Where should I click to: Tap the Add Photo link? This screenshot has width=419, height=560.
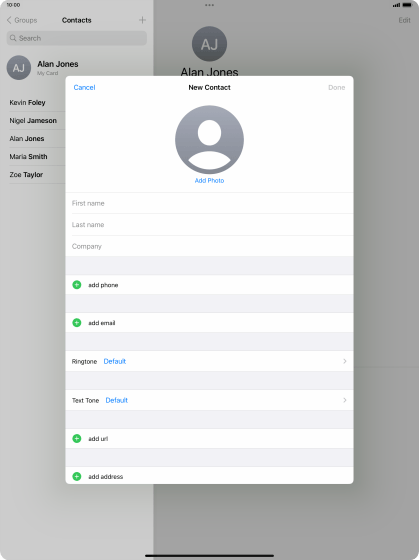[209, 180]
